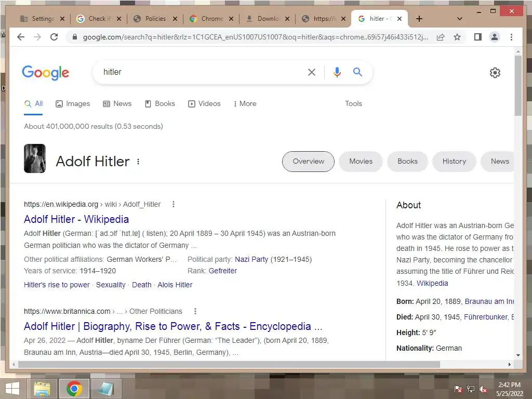Open Hitler's rise to power sitelink

57,285
